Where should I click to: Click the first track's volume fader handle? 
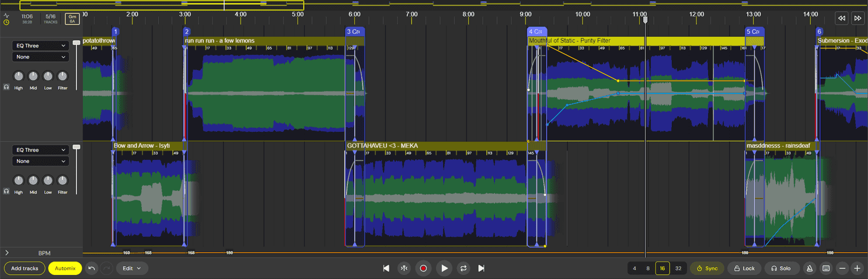coord(76,43)
